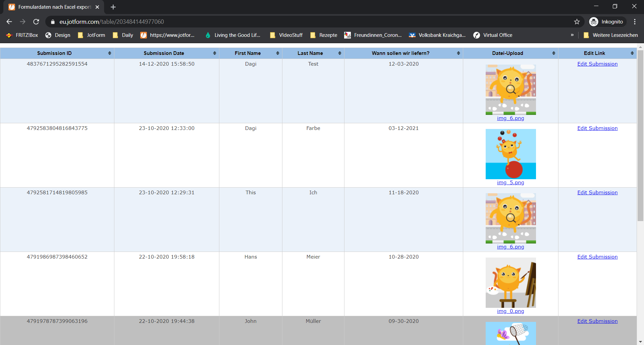Click Edit Submission for Hans Meier
The image size is (644, 345).
(597, 257)
